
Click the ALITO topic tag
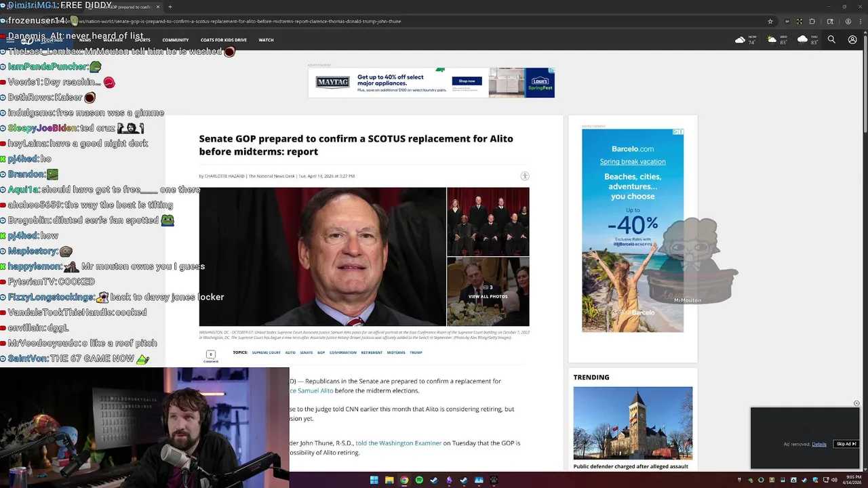click(290, 352)
